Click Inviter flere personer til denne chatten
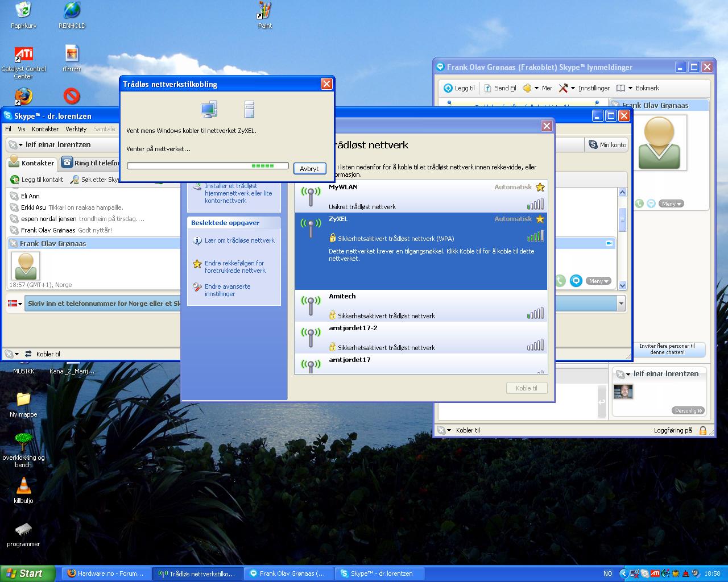Image resolution: width=728 pixels, height=582 pixels. [x=667, y=349]
